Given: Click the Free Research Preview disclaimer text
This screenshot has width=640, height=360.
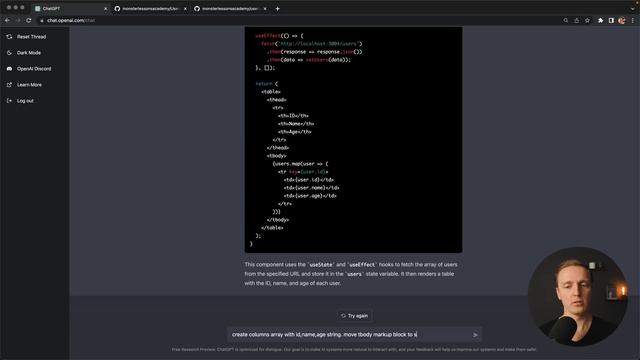Looking at the screenshot, I should [x=354, y=349].
